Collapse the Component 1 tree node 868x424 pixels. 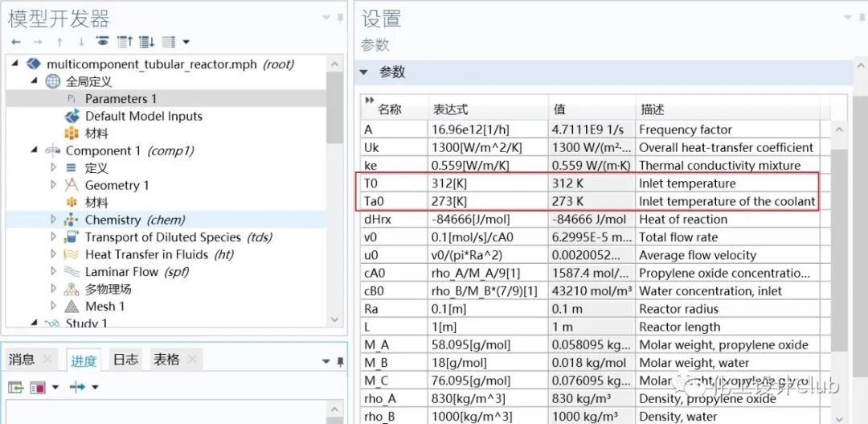35,150
